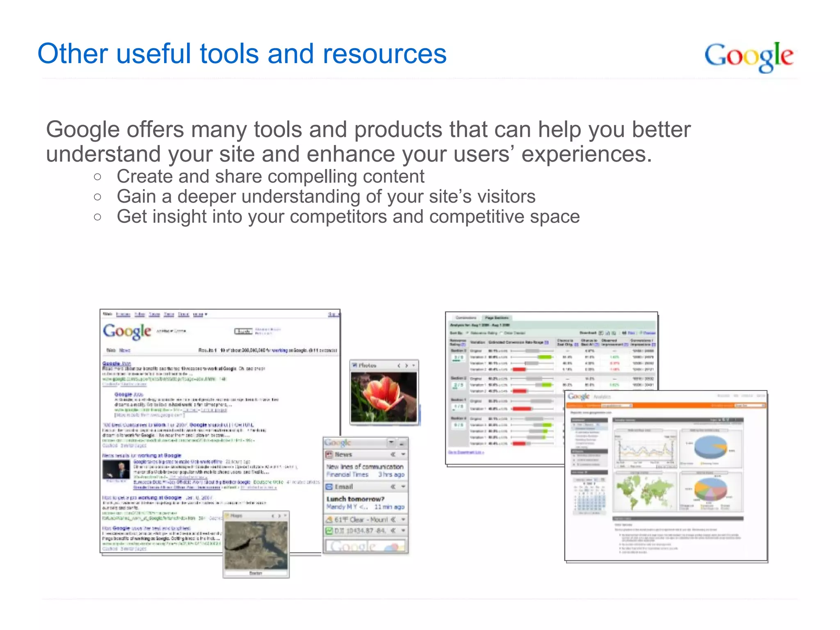Open the right-hand dropdown in the orange Analytics bar
Viewport: 840px width, 630px height.
pyautogui.click(x=750, y=406)
